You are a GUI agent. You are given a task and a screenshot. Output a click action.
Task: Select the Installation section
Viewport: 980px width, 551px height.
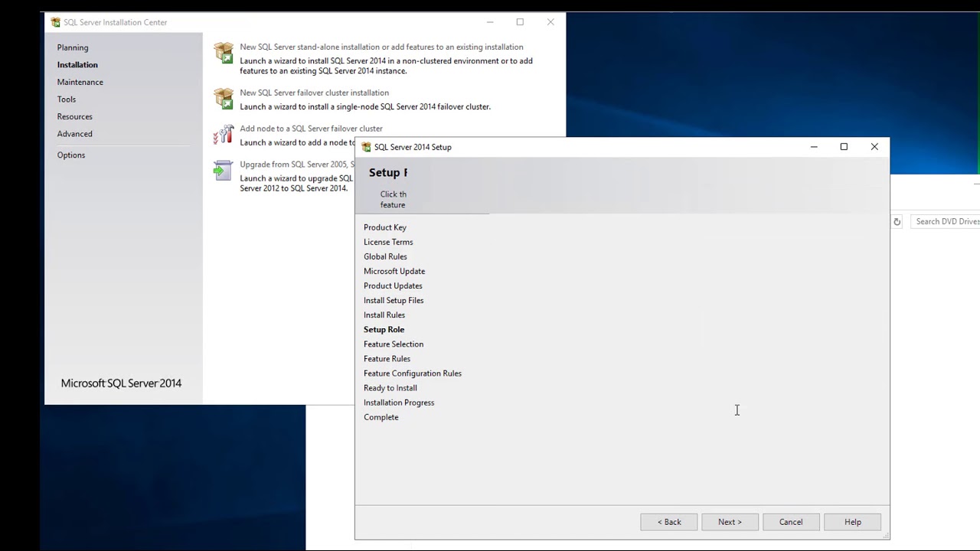click(x=77, y=65)
